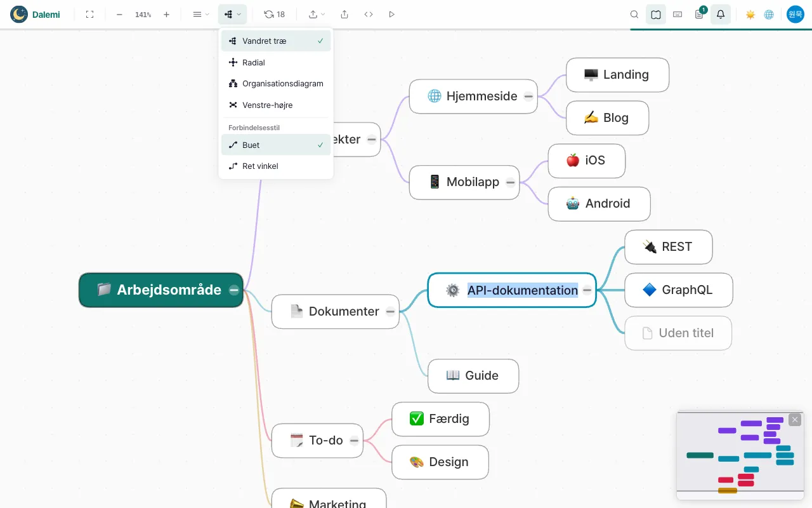The image size is (812, 508).
Task: Collapse the Dokumenter node children
Action: coord(390,312)
